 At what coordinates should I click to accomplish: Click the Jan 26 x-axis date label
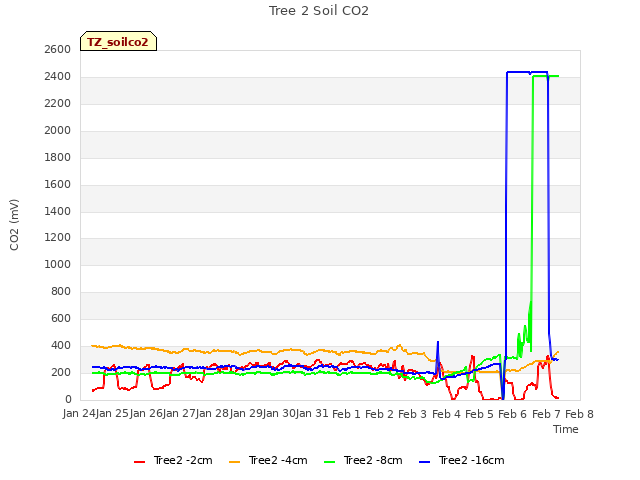point(146,413)
